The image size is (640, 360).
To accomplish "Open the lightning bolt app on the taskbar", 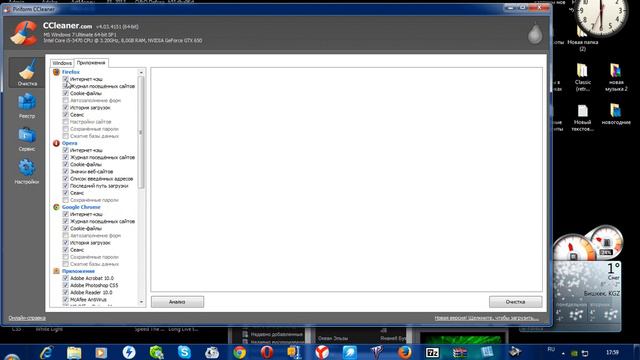I will [129, 352].
